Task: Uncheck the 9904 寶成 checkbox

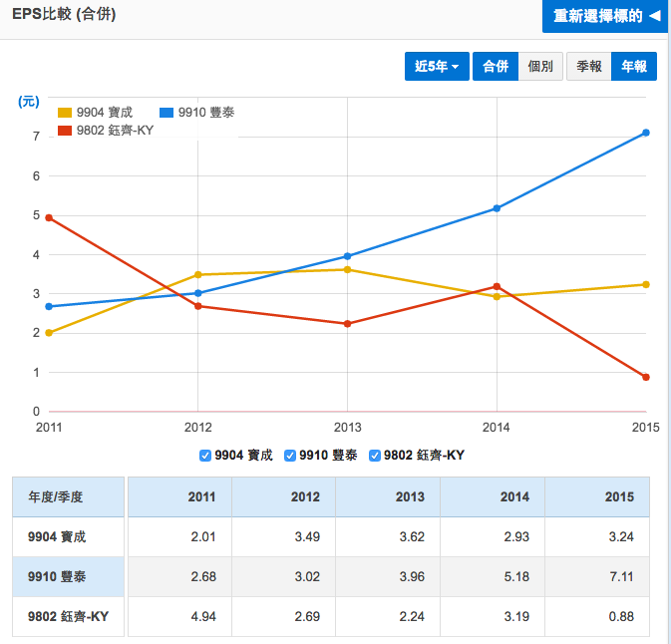Action: coord(205,456)
